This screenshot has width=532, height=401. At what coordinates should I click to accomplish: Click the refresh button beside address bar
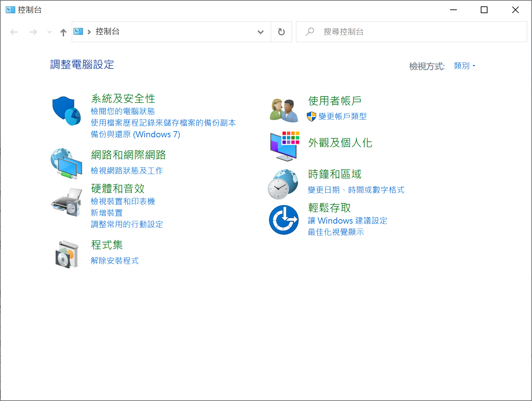(x=281, y=32)
